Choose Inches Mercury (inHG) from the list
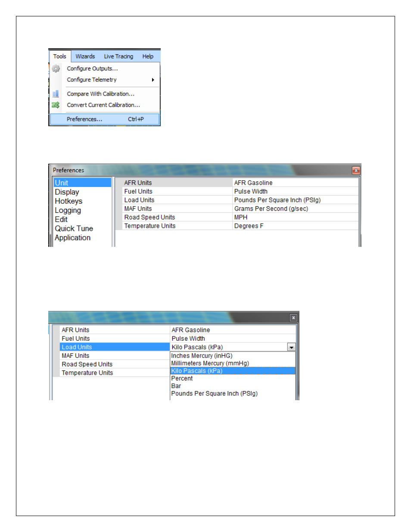Image resolution: width=411 pixels, height=532 pixels. pos(233,356)
